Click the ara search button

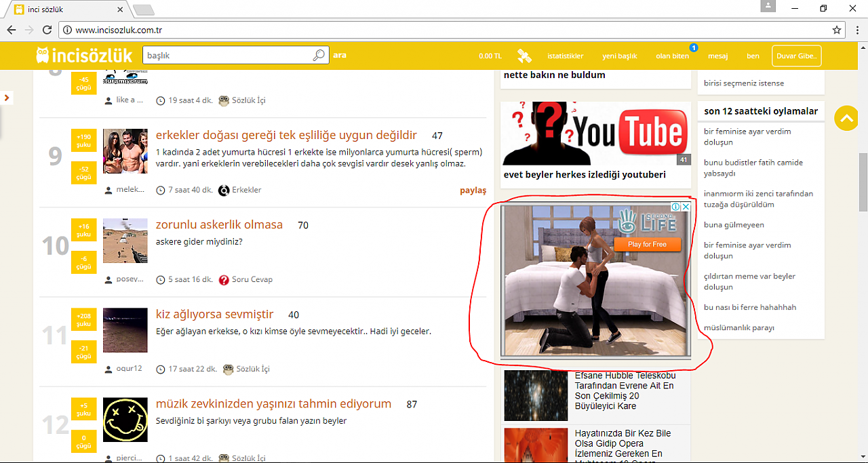340,56
